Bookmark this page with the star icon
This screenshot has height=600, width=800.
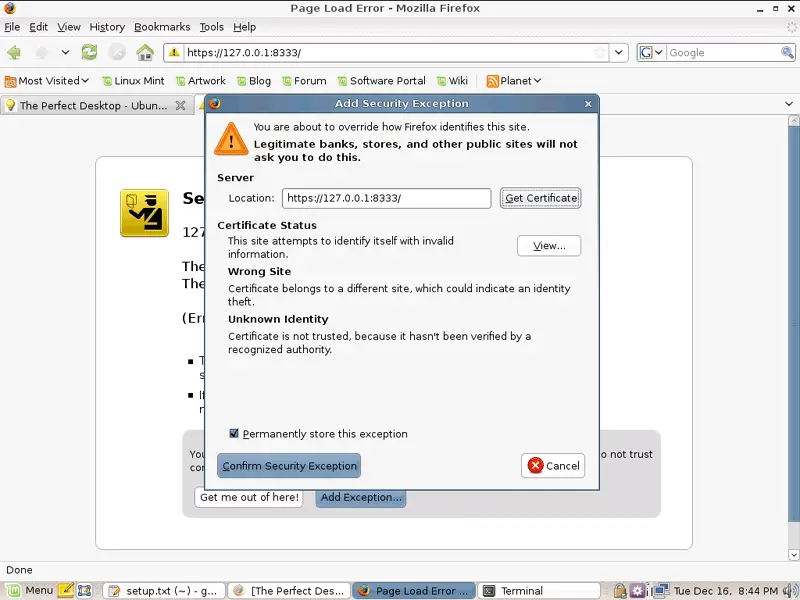pyautogui.click(x=600, y=52)
